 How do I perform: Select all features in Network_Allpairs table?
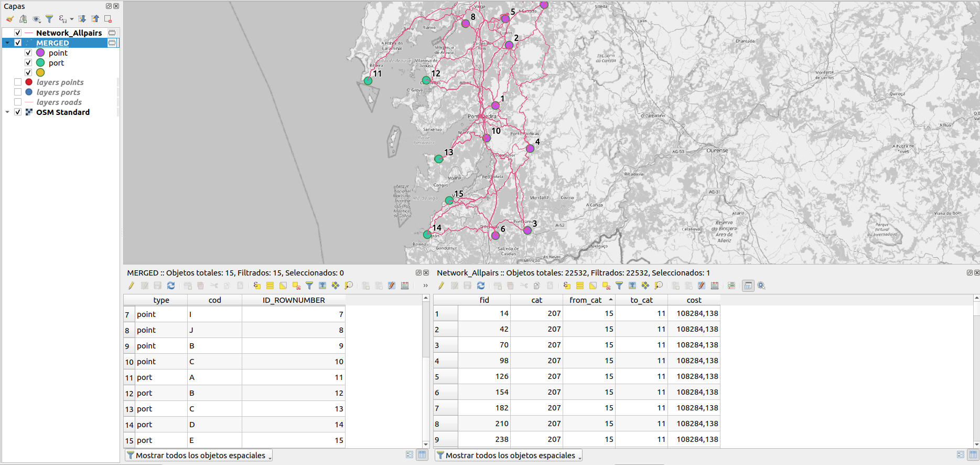pyautogui.click(x=580, y=286)
